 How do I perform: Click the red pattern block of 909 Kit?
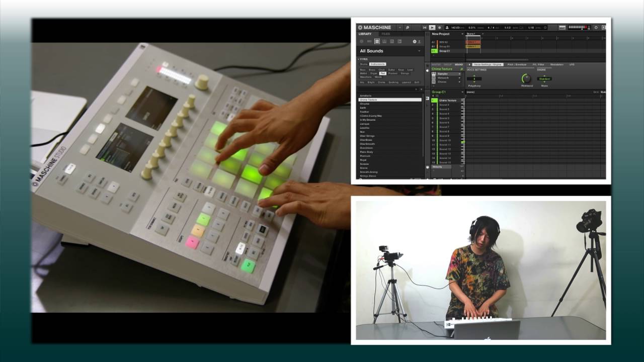tap(473, 42)
